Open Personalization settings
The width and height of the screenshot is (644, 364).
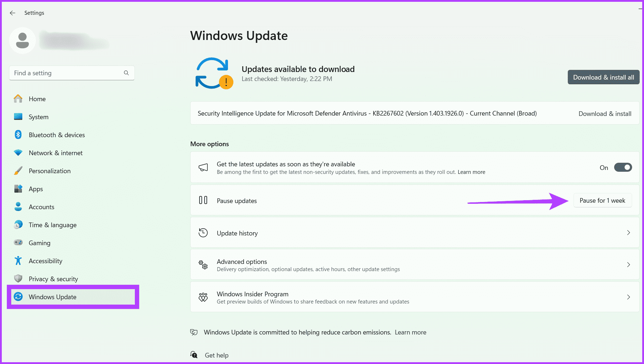[x=18, y=171]
